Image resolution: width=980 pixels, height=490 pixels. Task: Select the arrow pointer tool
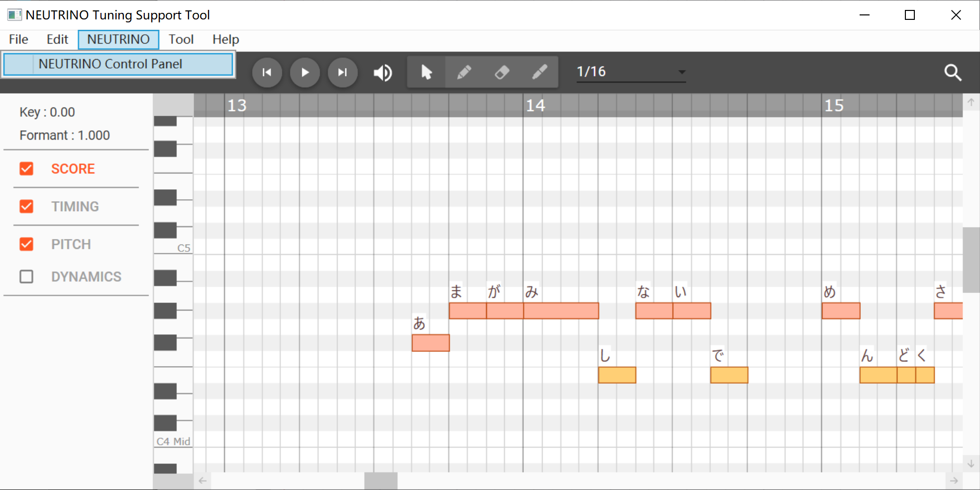426,73
